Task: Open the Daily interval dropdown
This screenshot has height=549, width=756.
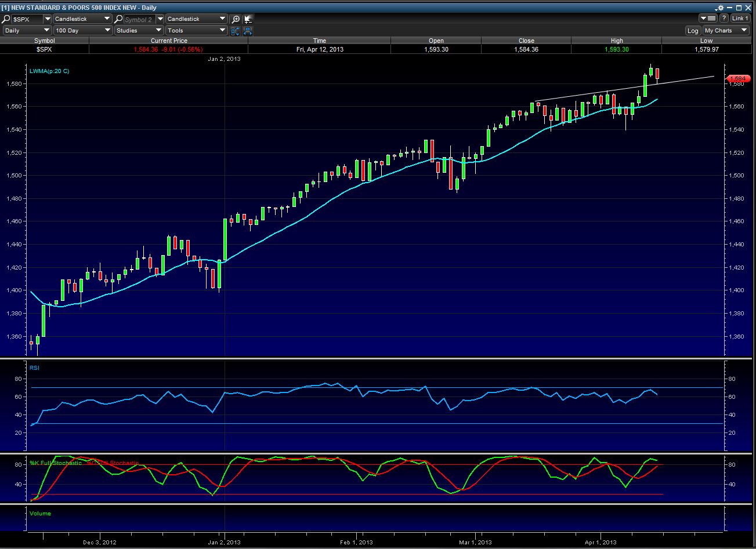Action: click(27, 31)
